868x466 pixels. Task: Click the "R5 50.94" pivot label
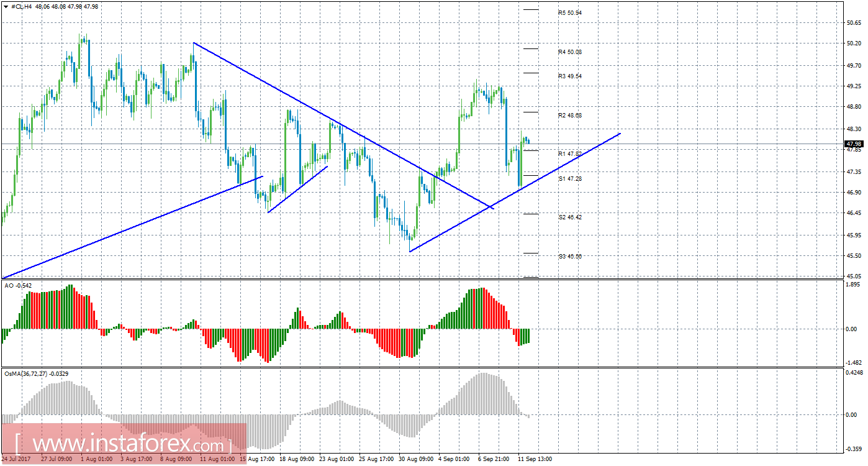[570, 12]
